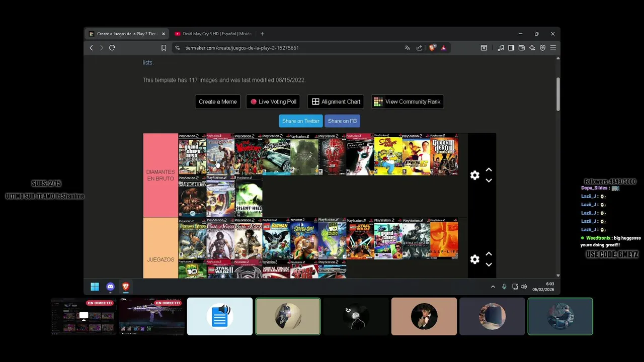Switch to Devil May Cry 3 HD tab
The width and height of the screenshot is (644, 362).
[213, 34]
